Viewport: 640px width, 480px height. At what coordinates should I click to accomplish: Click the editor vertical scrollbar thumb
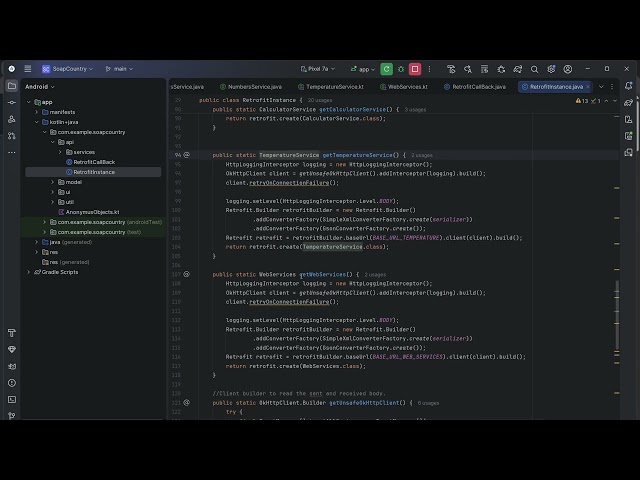617,315
